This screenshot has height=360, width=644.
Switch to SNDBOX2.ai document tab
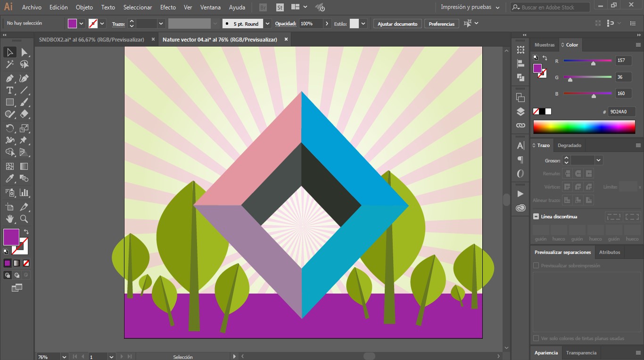(91, 40)
